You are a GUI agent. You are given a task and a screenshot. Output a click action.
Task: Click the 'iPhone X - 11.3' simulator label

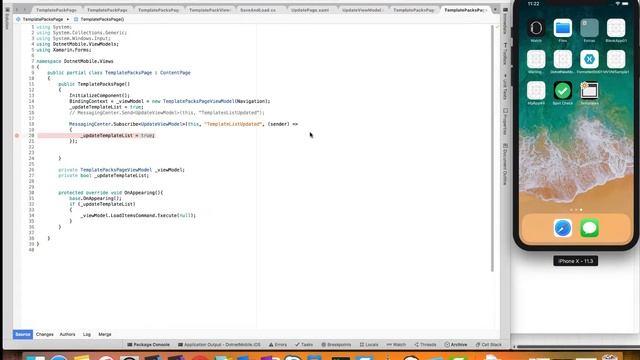[576, 261]
